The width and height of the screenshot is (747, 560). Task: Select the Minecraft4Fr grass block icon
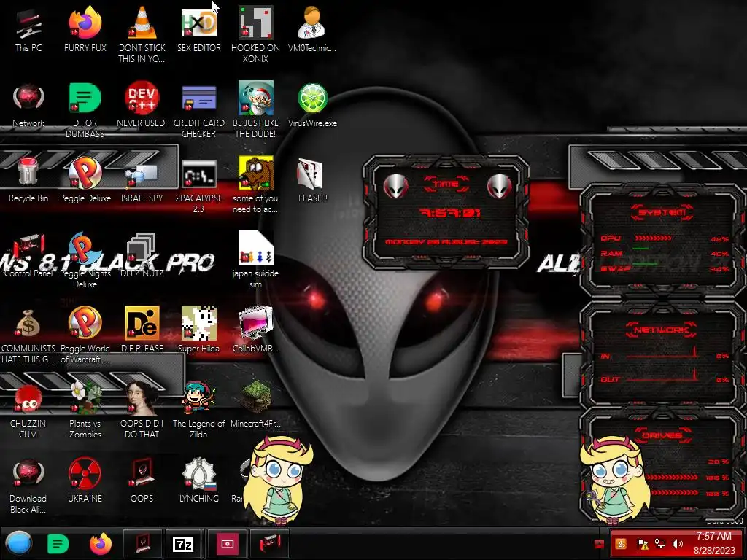click(x=255, y=397)
